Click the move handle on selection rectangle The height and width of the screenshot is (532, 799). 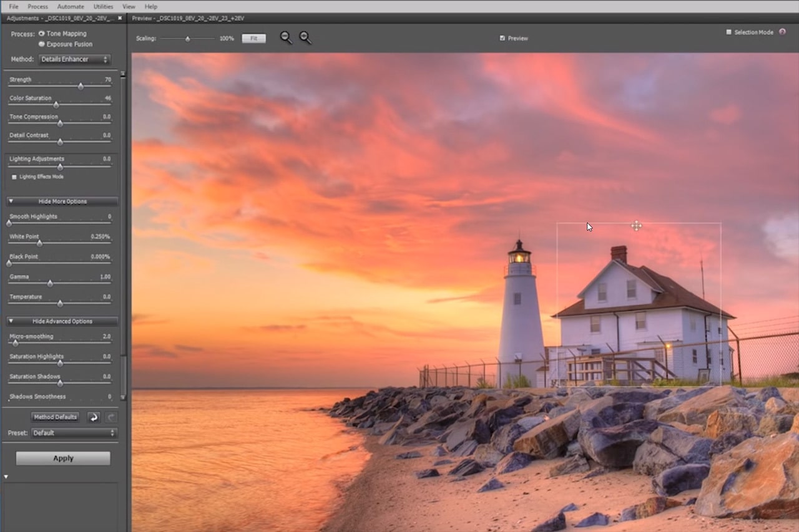(636, 226)
